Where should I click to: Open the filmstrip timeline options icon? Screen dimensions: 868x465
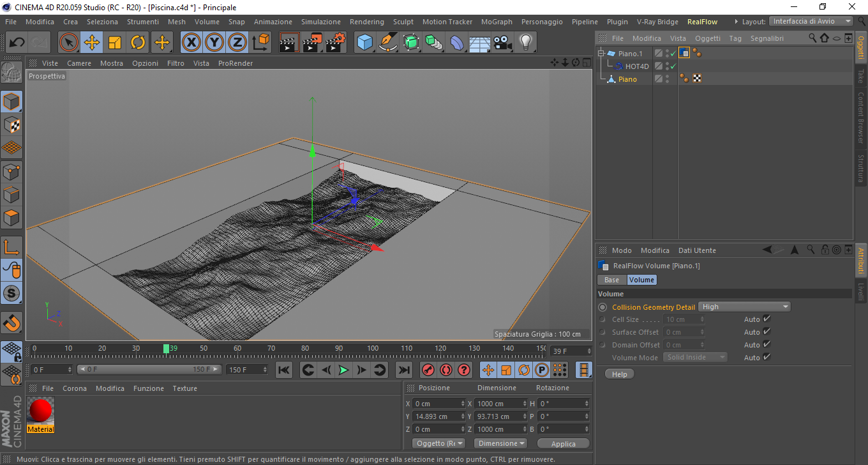tap(584, 370)
